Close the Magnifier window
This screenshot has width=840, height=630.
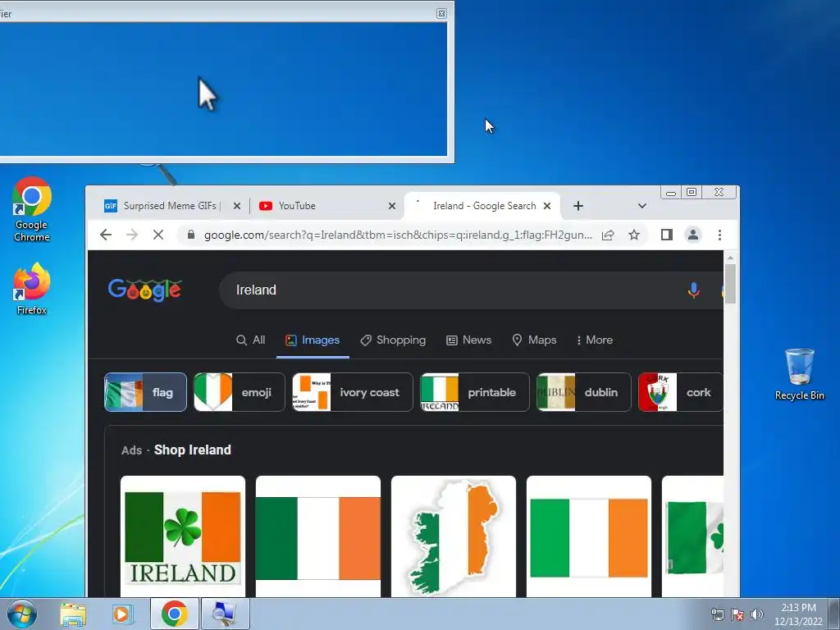coord(441,13)
